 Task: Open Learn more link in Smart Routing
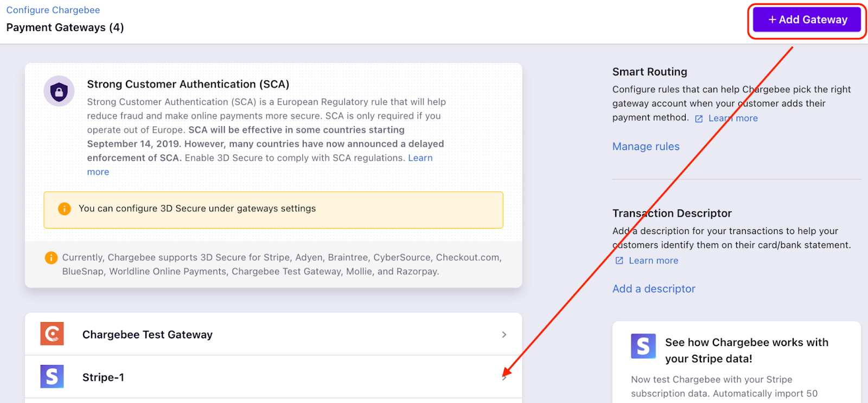click(x=733, y=118)
